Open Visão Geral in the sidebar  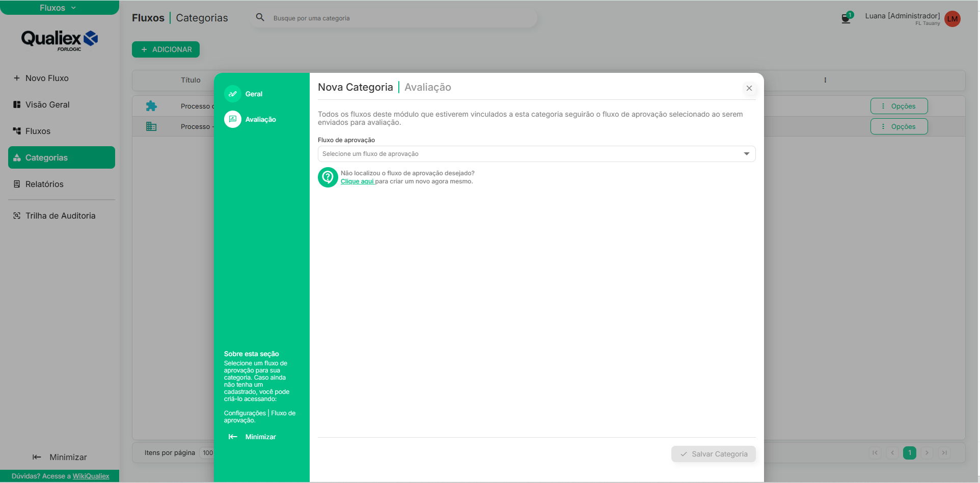(47, 104)
